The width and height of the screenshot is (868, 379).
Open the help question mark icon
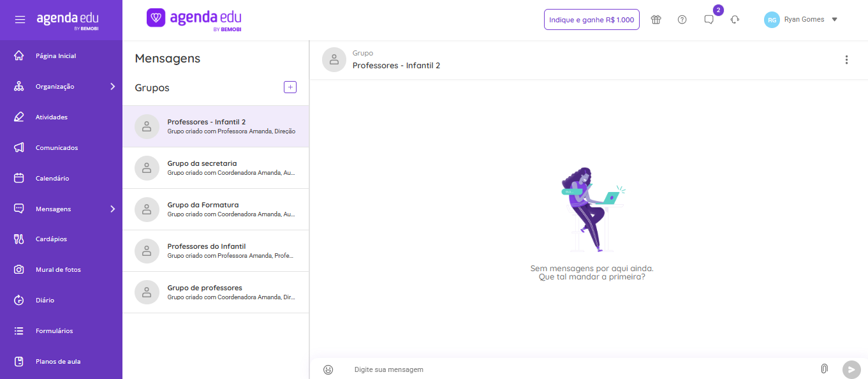tap(682, 20)
